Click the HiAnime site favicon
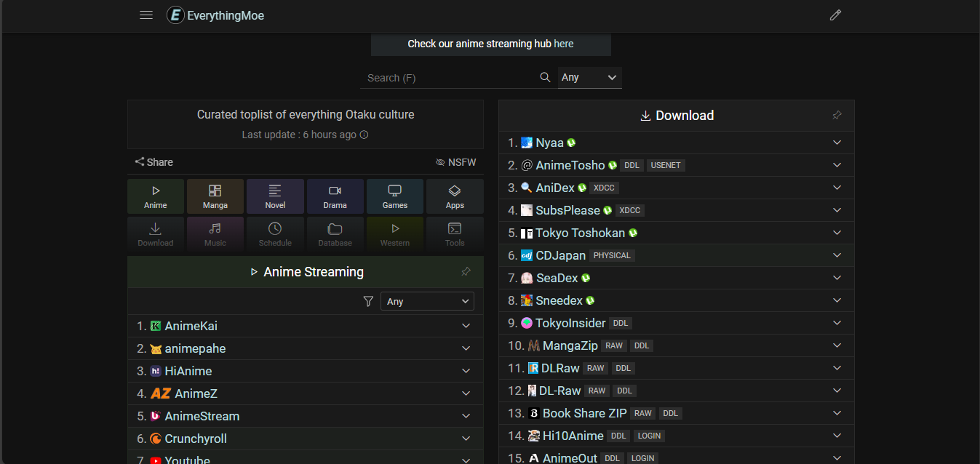 [156, 371]
